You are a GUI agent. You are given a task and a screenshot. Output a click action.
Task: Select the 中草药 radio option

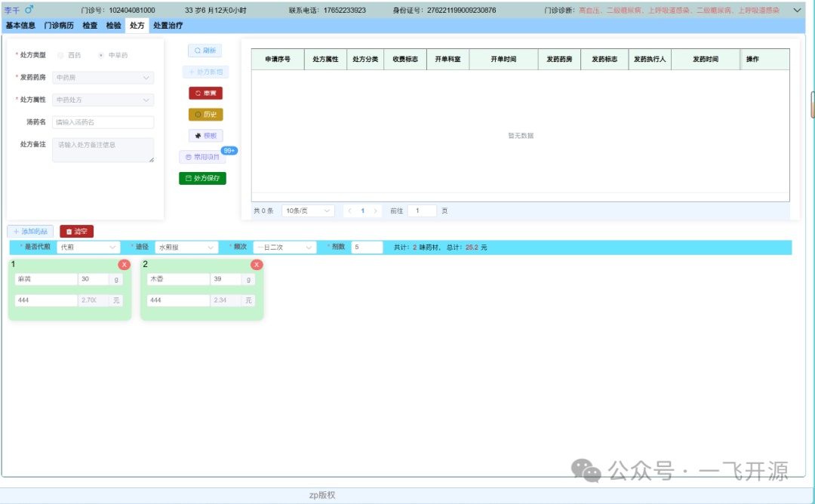coord(101,55)
